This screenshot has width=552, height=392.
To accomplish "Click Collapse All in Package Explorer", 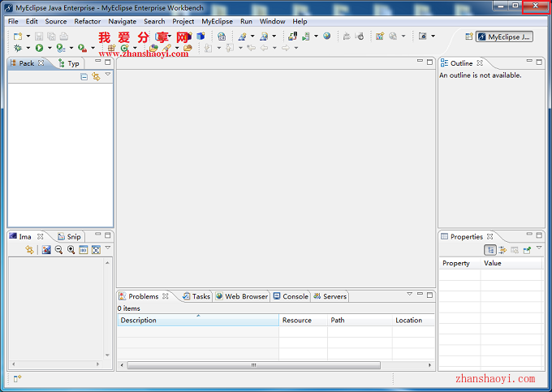I will 84,77.
